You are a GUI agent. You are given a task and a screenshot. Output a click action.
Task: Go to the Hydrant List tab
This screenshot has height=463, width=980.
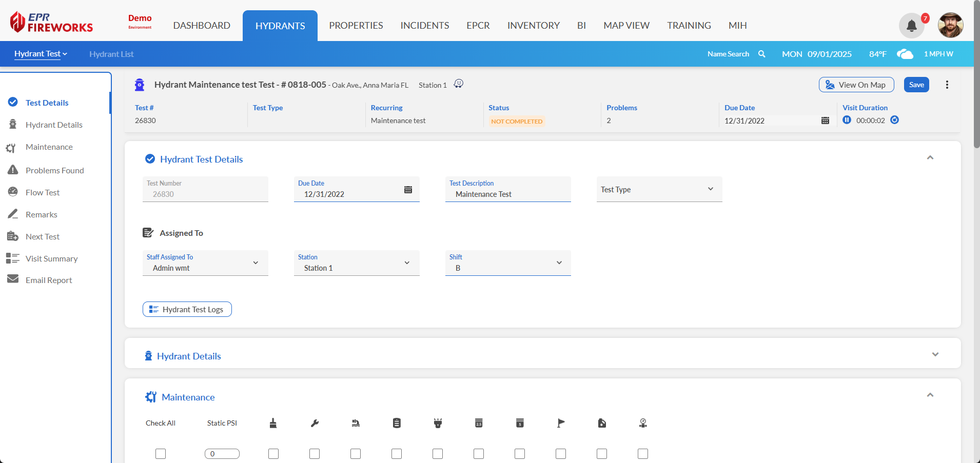(111, 54)
